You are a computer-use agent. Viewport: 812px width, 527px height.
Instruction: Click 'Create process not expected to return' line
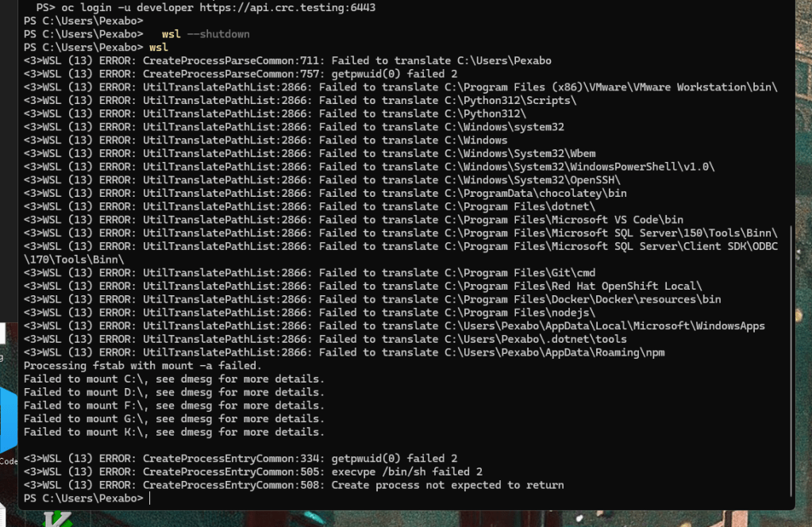click(294, 485)
